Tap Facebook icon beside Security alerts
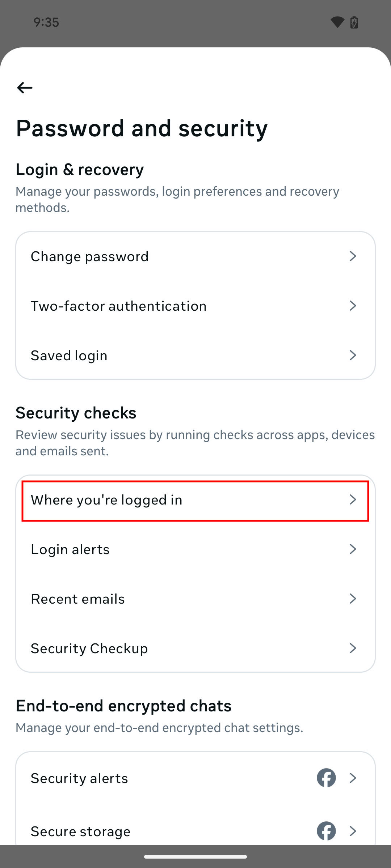391x868 pixels. [x=326, y=778]
